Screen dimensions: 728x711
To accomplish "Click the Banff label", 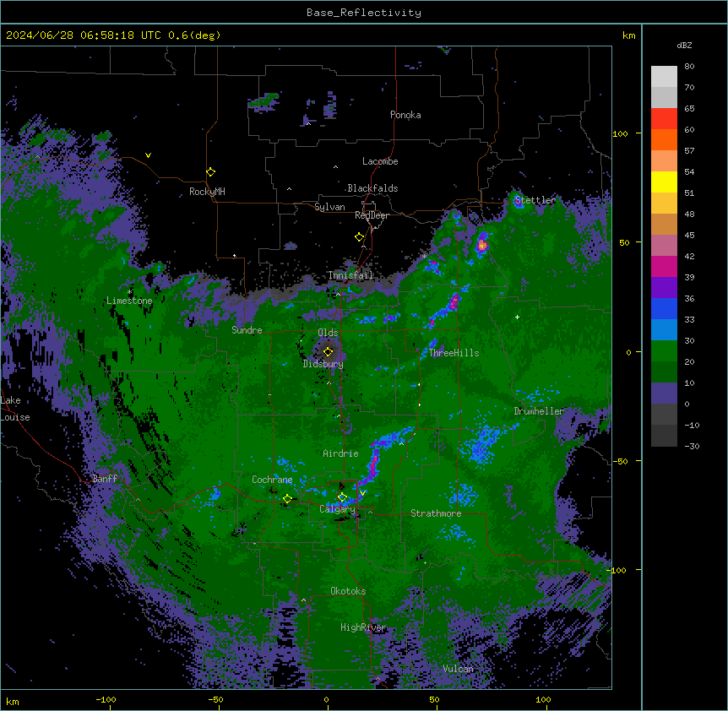I will (x=105, y=479).
